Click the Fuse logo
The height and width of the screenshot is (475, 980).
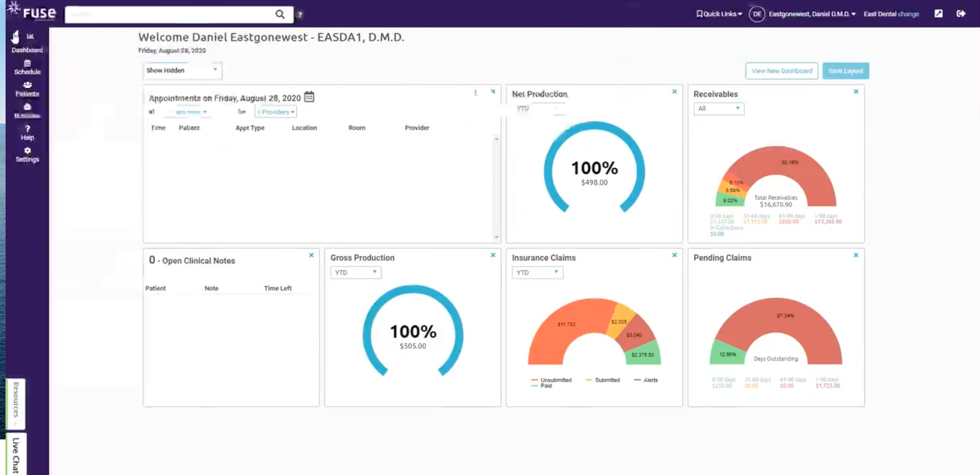pos(31,11)
